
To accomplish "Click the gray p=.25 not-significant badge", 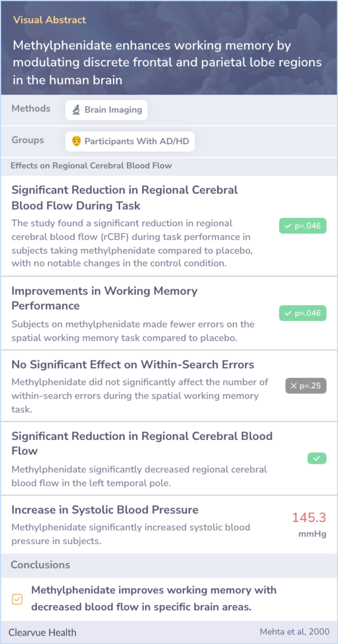I will (x=306, y=386).
